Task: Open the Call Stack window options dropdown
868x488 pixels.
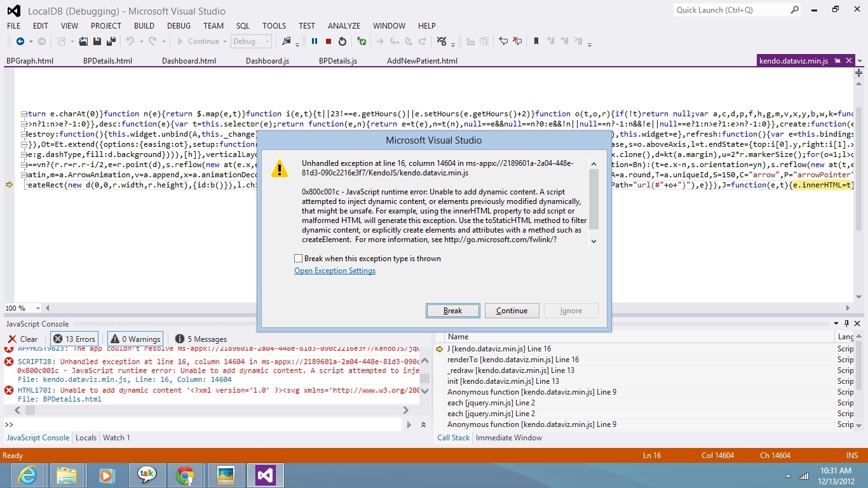Action: point(837,323)
